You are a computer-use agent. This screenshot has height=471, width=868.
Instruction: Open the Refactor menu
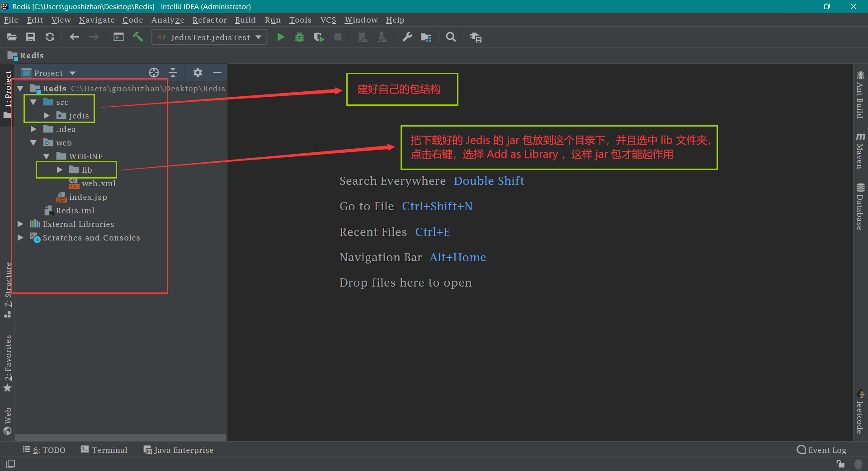click(209, 20)
